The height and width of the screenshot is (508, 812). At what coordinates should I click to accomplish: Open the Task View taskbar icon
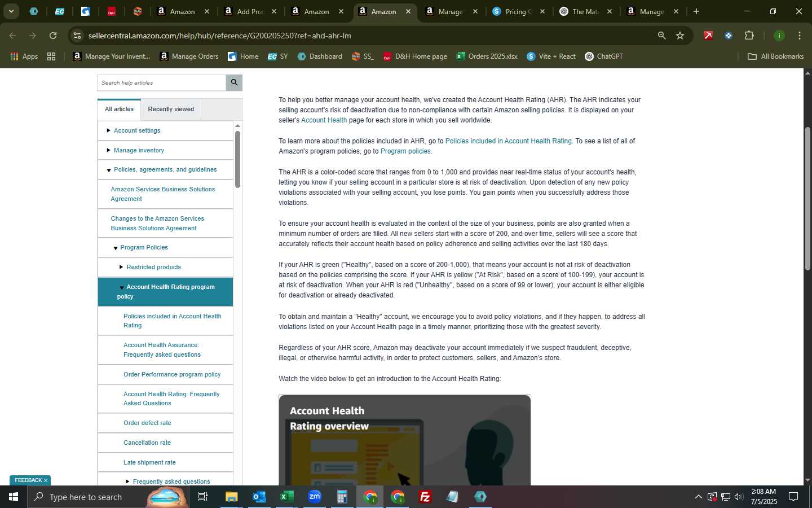coord(203,497)
